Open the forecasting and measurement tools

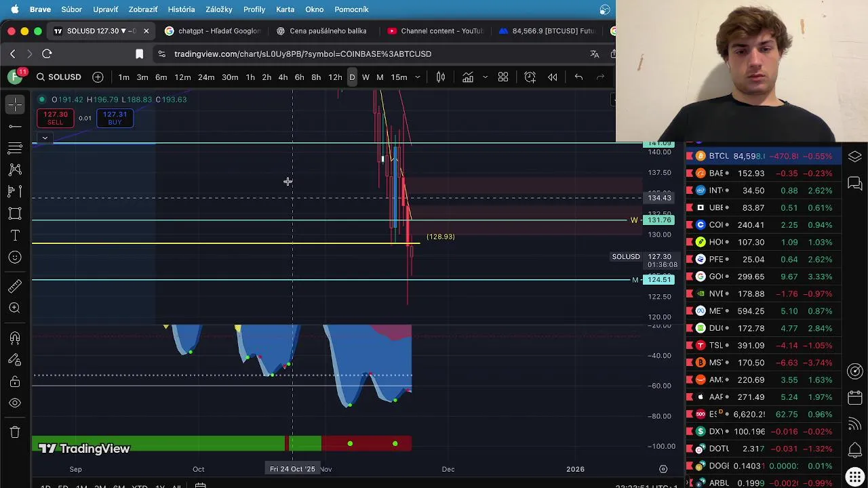15,191
